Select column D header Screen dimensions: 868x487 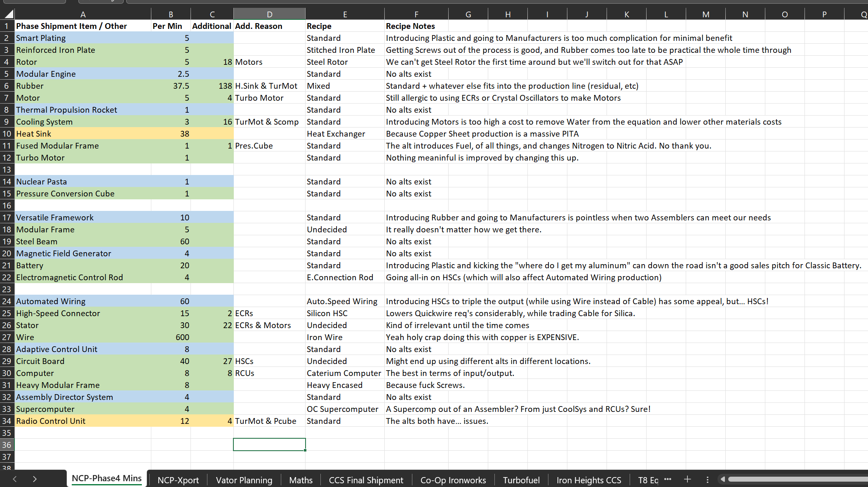pos(269,14)
